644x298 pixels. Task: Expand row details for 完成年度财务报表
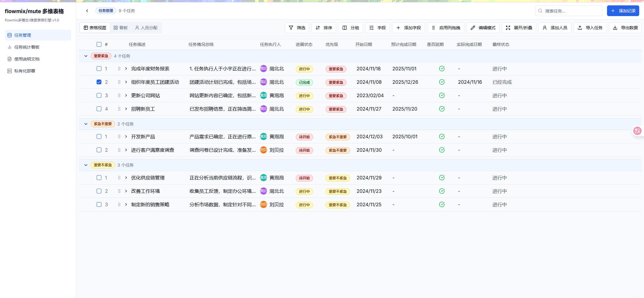[126, 69]
